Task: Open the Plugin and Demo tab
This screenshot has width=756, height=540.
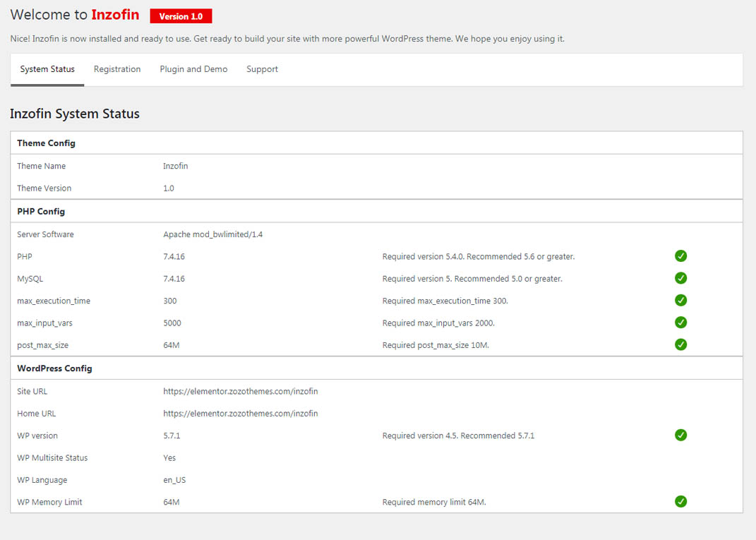Action: pyautogui.click(x=193, y=69)
